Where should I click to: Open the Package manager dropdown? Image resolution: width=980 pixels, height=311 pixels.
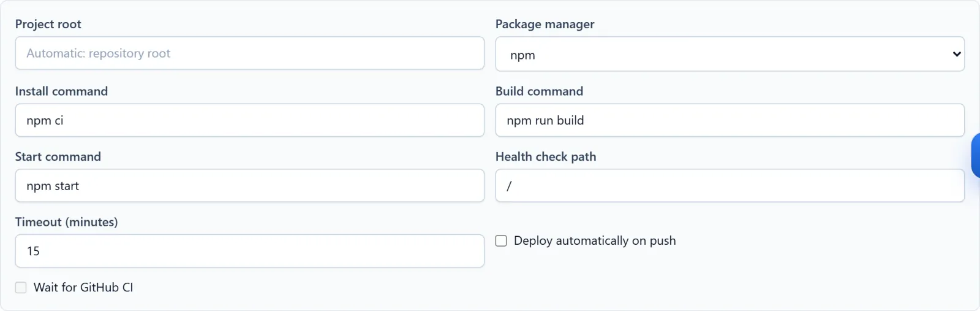[x=730, y=54]
